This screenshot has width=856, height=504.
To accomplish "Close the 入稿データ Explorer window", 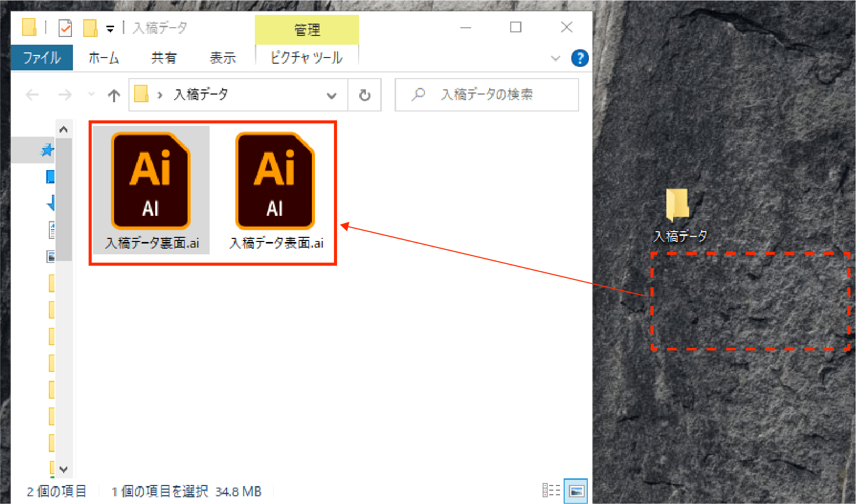I will (567, 27).
